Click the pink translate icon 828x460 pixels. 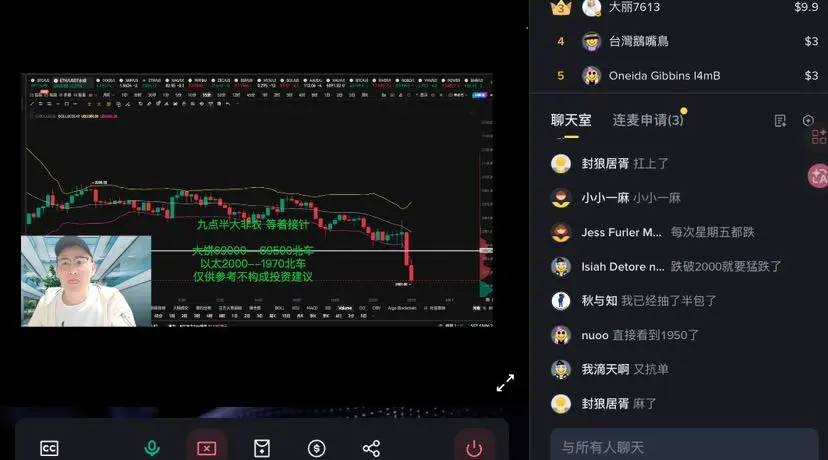coord(818,176)
